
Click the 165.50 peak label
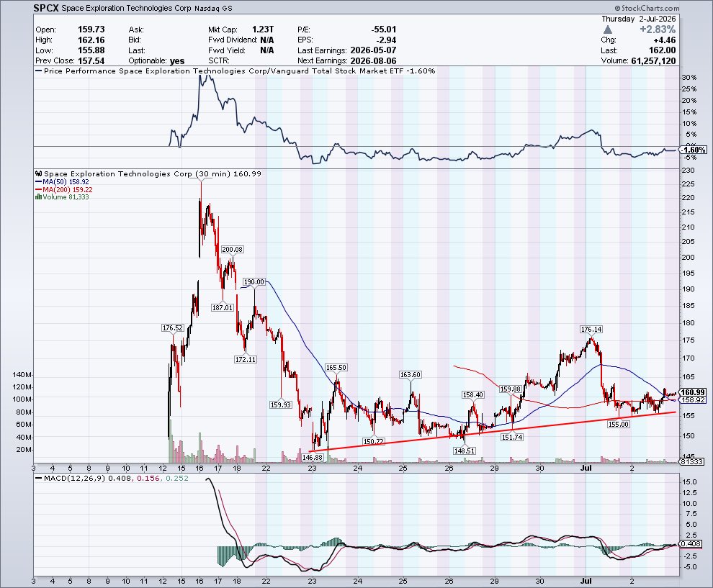(x=336, y=367)
